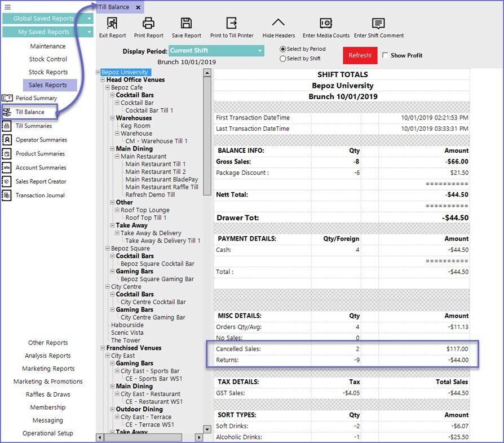Select Main Restaurant Till 1 in tree
Image resolution: width=504 pixels, height=443 pixels.
point(155,164)
